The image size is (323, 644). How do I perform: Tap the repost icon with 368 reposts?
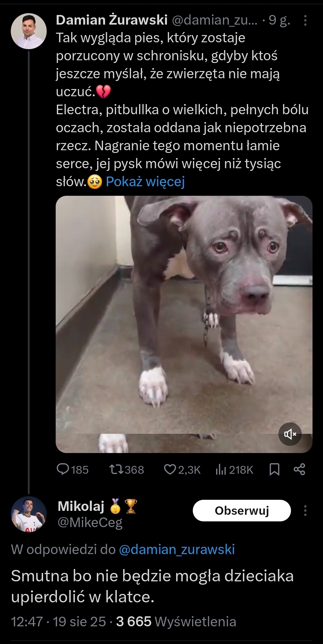coord(116,470)
